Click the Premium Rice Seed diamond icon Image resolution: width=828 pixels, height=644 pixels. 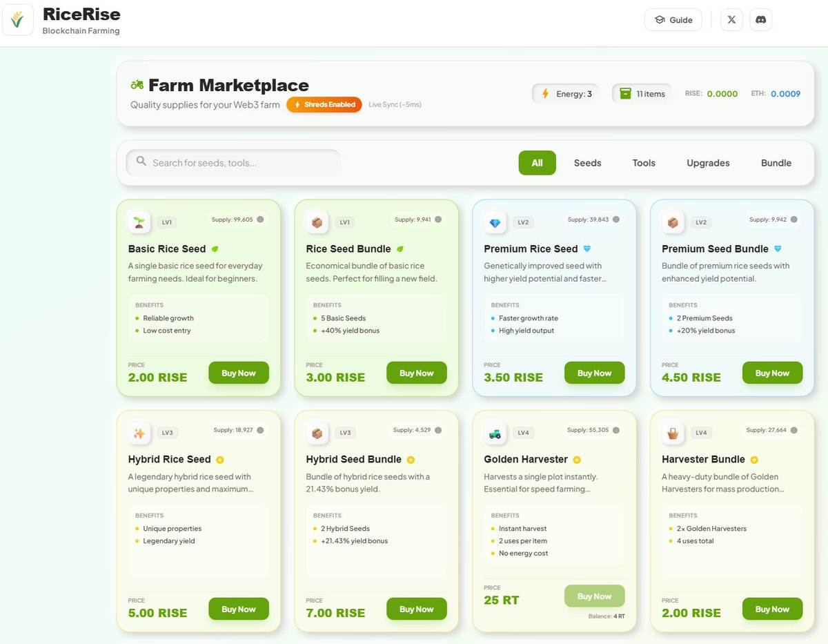(495, 222)
